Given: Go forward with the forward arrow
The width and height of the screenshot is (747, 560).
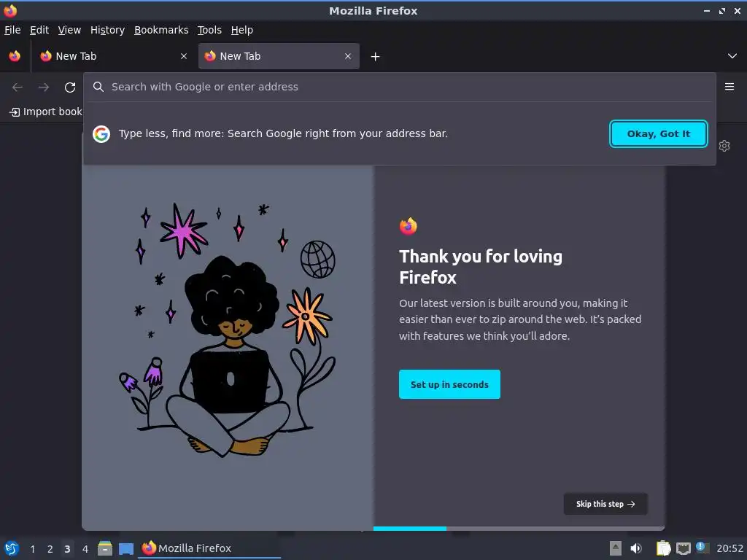Looking at the screenshot, I should pos(44,87).
